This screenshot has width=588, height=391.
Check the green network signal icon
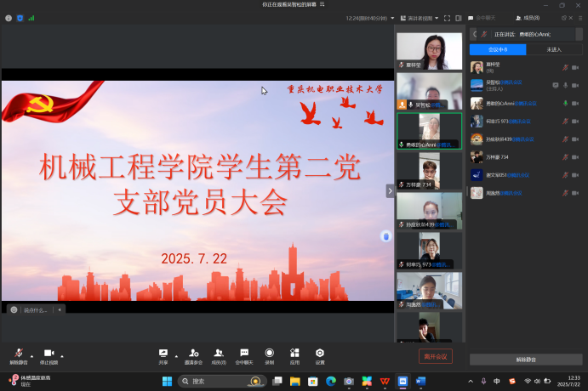pyautogui.click(x=31, y=18)
